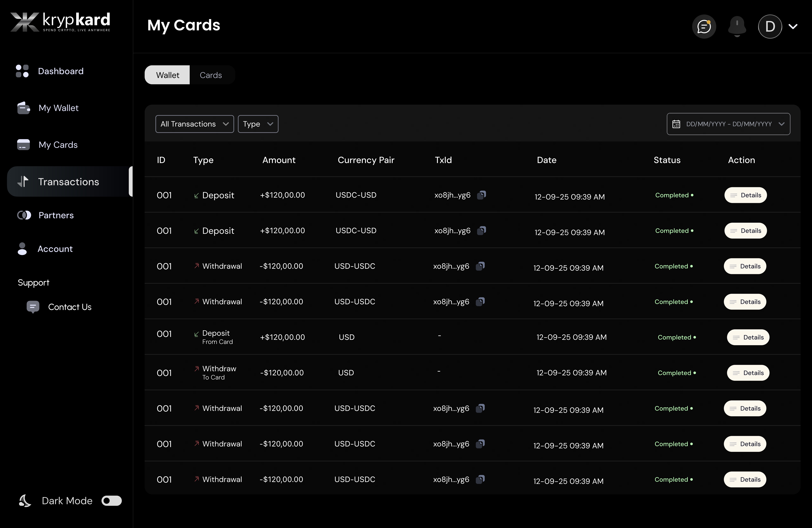Viewport: 812px width, 528px height.
Task: Copy the TxId in the last Withdrawal row
Action: point(480,479)
